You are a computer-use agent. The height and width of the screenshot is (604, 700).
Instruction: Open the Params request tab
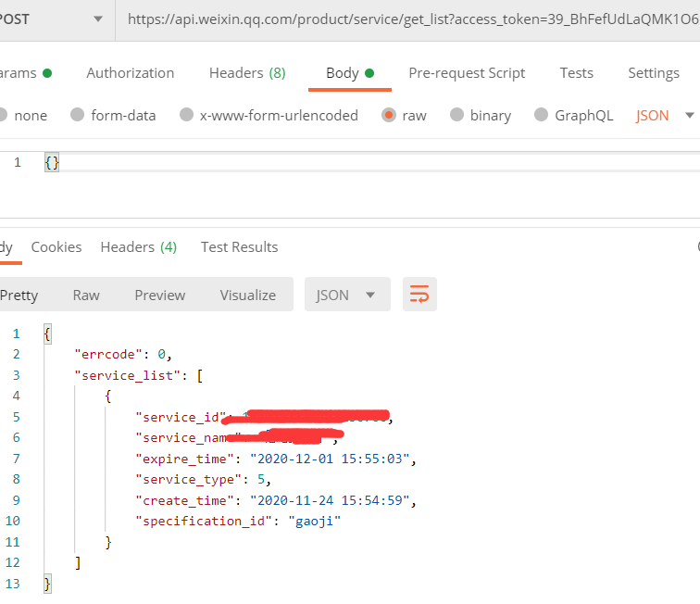pos(25,73)
